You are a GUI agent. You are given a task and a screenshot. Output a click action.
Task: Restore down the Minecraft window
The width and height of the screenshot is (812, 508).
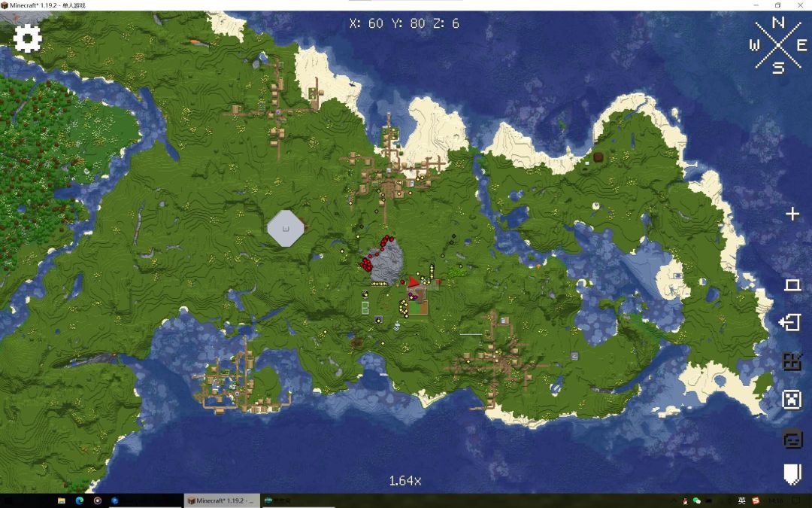[x=777, y=5]
